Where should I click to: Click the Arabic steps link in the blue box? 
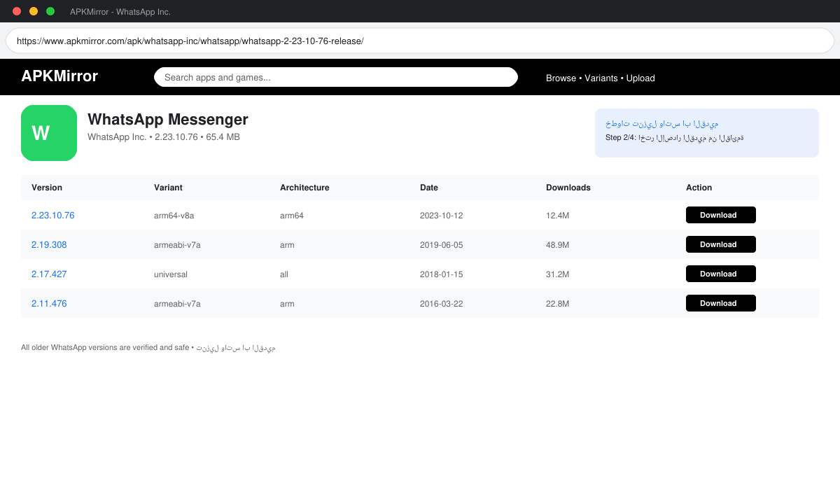[x=662, y=123]
